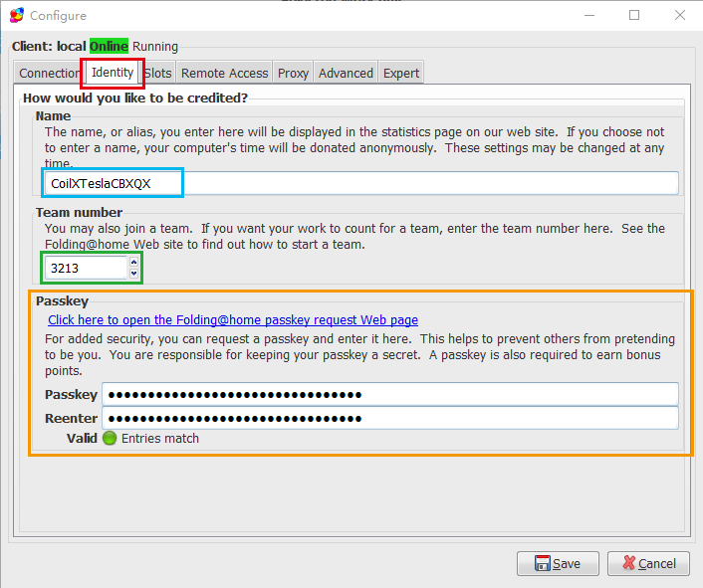703x588 pixels.
Task: Switch to the Connection tab
Action: pos(50,73)
